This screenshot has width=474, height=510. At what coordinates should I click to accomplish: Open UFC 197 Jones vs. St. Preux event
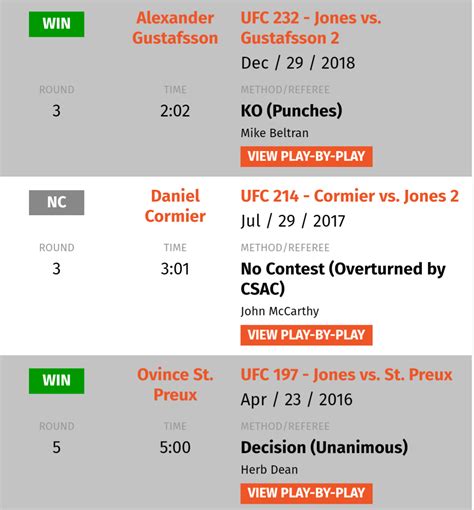pyautogui.click(x=347, y=375)
